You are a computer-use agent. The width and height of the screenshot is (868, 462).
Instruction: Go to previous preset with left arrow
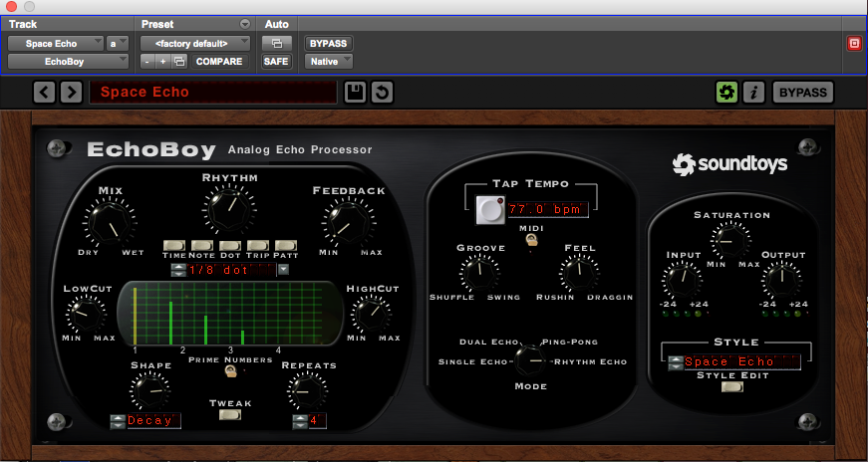coord(44,93)
